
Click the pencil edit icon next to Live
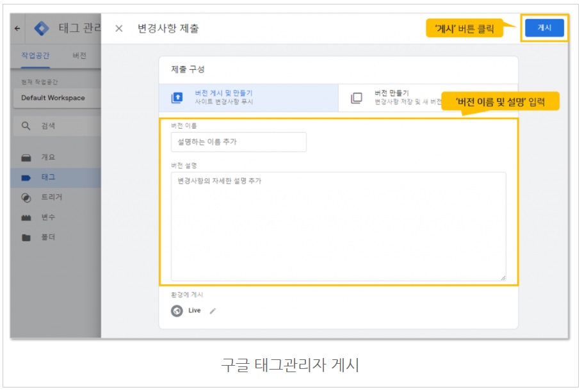tap(213, 311)
